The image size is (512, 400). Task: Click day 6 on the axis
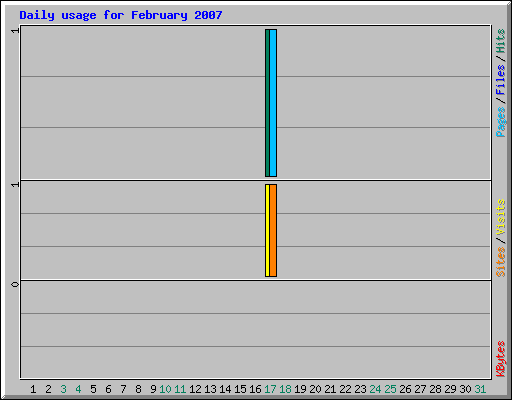[108, 389]
